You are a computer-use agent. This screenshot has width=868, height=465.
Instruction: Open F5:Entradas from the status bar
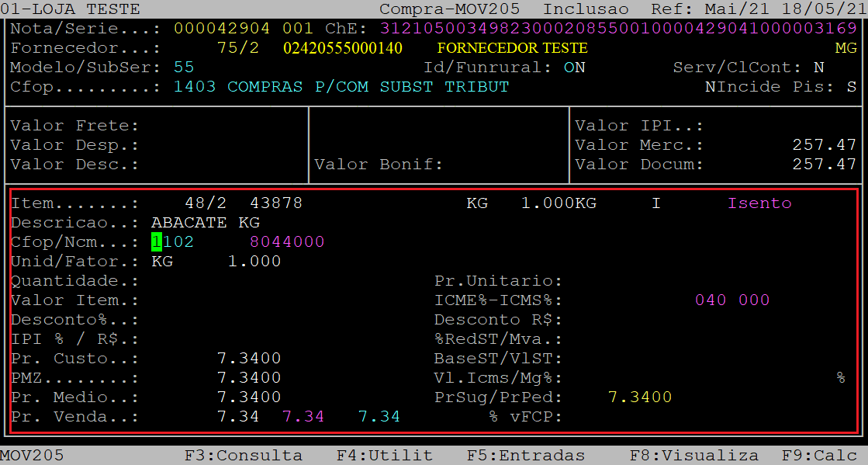point(525,455)
